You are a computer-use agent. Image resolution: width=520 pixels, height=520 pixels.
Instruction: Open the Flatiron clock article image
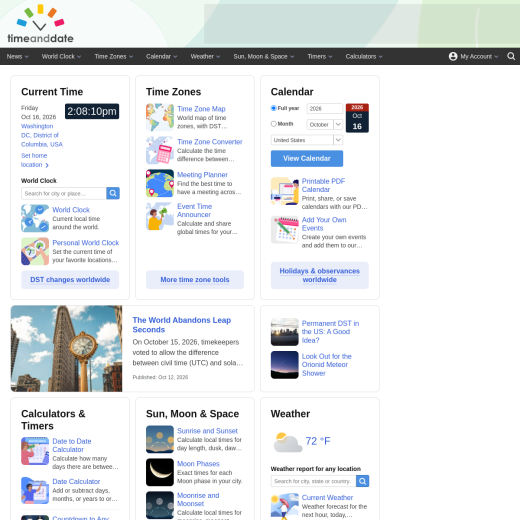(x=66, y=349)
